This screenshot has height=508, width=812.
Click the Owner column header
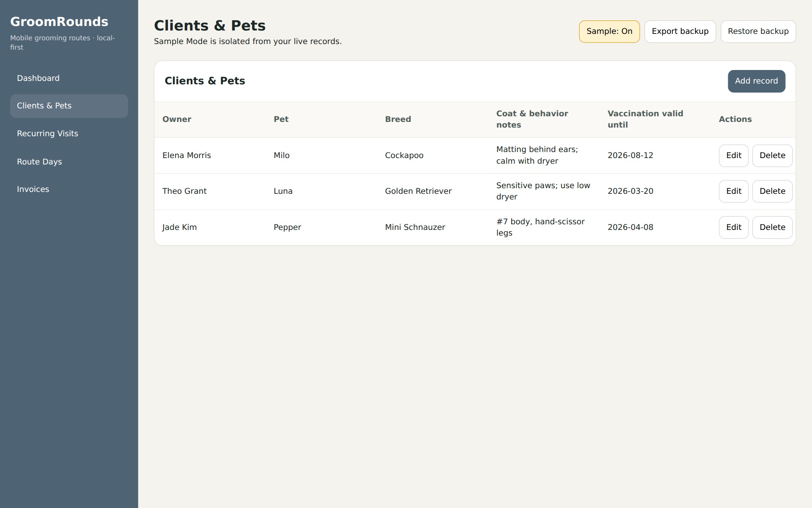click(177, 119)
